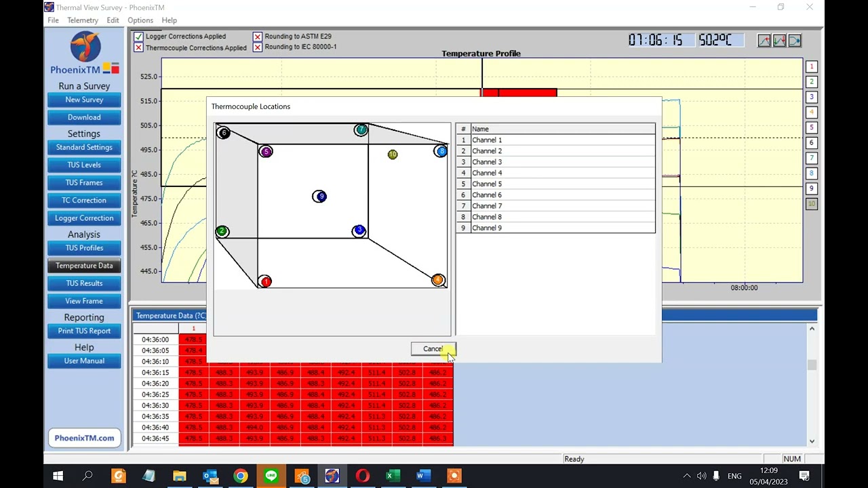Screen dimensions: 868x488
Task: Toggle channel 7 trace visibility
Action: (x=812, y=158)
